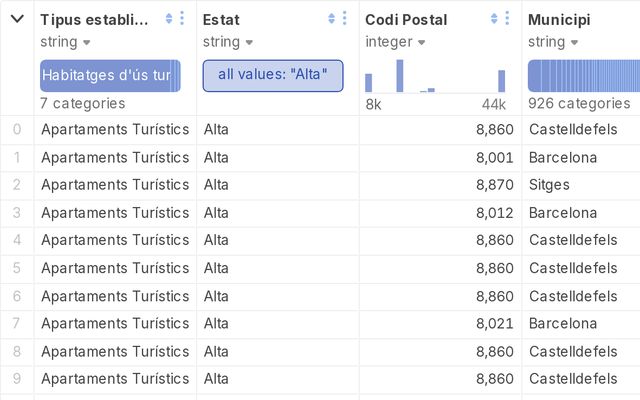Open three-dot menu of Codi Postal column
Image resolution: width=640 pixels, height=400 pixels.
(507, 18)
